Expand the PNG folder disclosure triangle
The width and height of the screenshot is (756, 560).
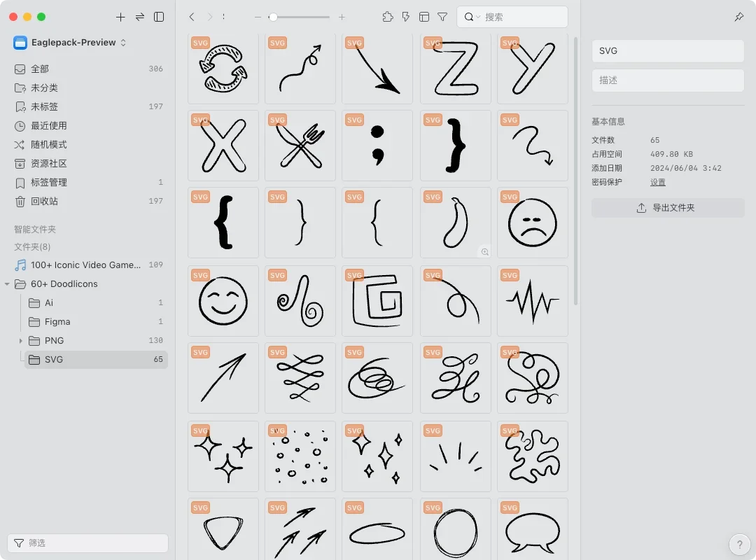click(x=21, y=341)
